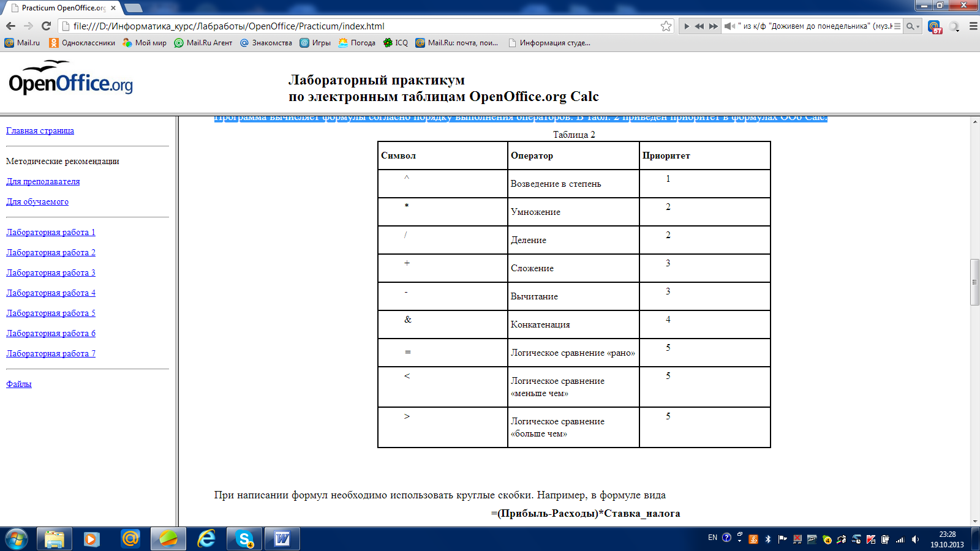Image resolution: width=980 pixels, height=551 pixels.
Task: Select the Practicum OpenOffice.org tab
Action: (x=63, y=8)
